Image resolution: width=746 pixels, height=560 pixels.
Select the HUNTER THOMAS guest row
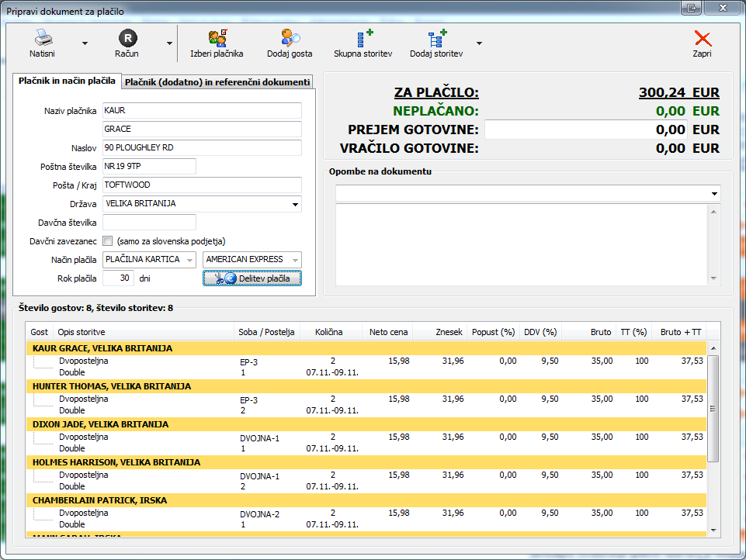click(x=111, y=386)
